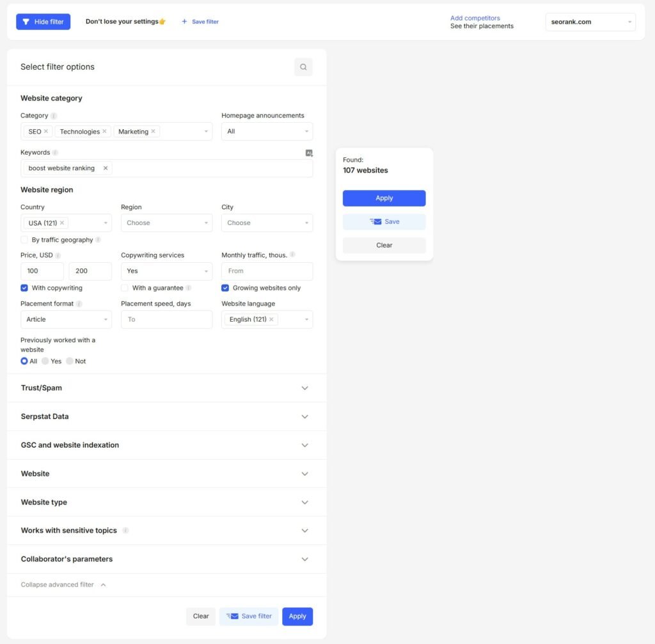Remove the English (121) language tag
Image resolution: width=655 pixels, height=644 pixels.
[271, 319]
